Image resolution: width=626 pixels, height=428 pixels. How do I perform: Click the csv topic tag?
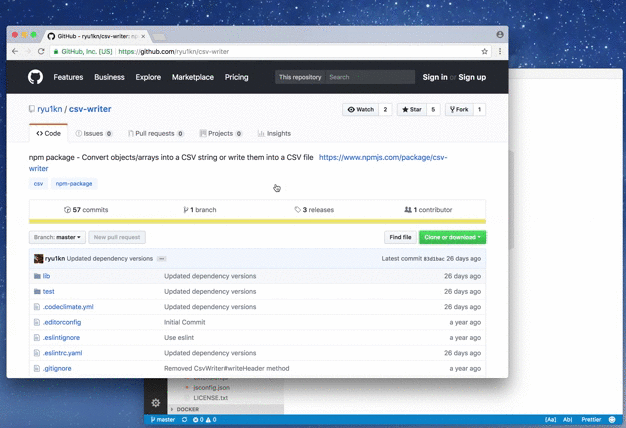tap(38, 184)
